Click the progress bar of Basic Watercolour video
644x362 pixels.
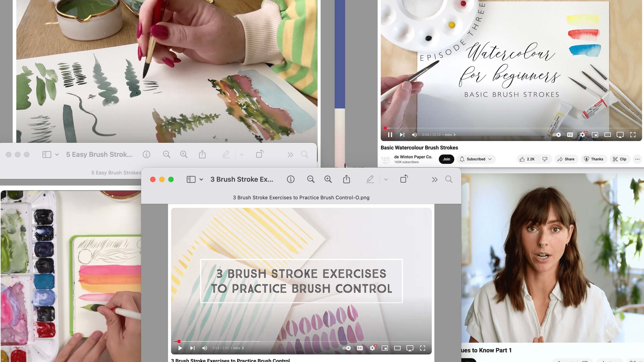tap(500, 128)
